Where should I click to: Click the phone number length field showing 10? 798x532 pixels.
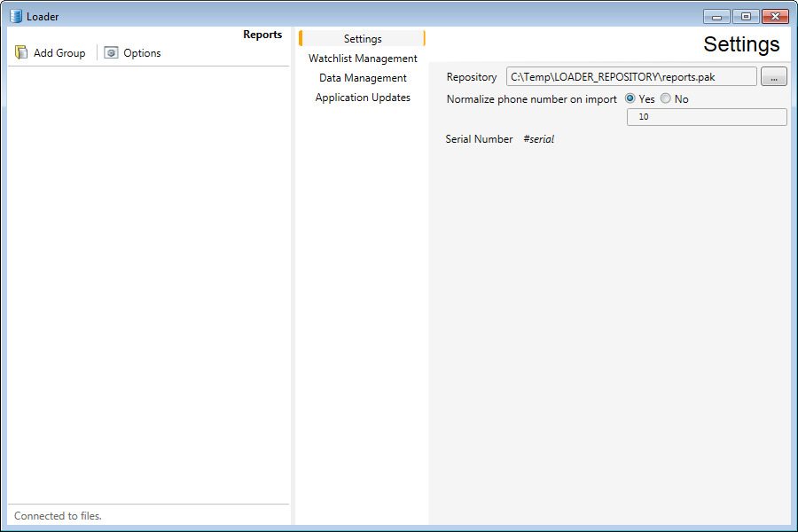[707, 117]
